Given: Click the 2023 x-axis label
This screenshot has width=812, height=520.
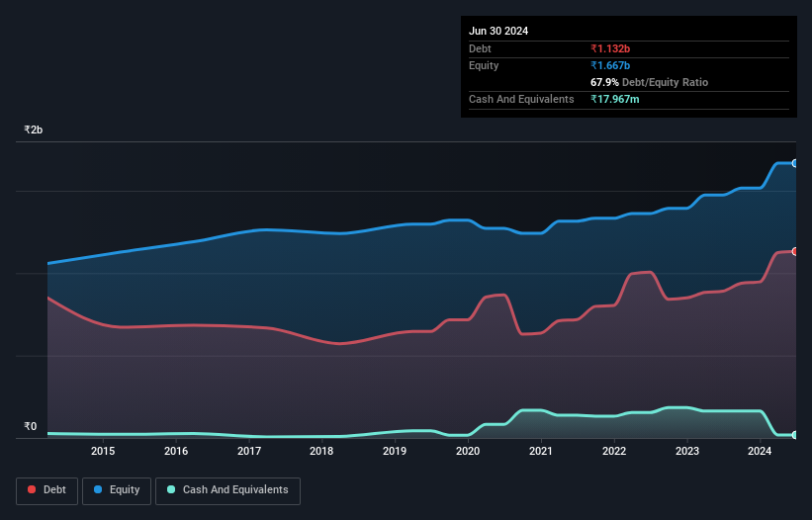Looking at the screenshot, I should coord(687,451).
